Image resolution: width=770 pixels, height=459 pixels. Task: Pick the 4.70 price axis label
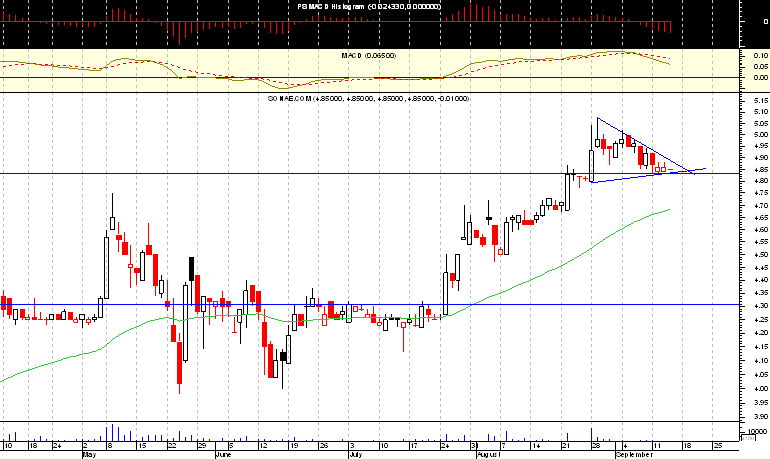point(761,206)
